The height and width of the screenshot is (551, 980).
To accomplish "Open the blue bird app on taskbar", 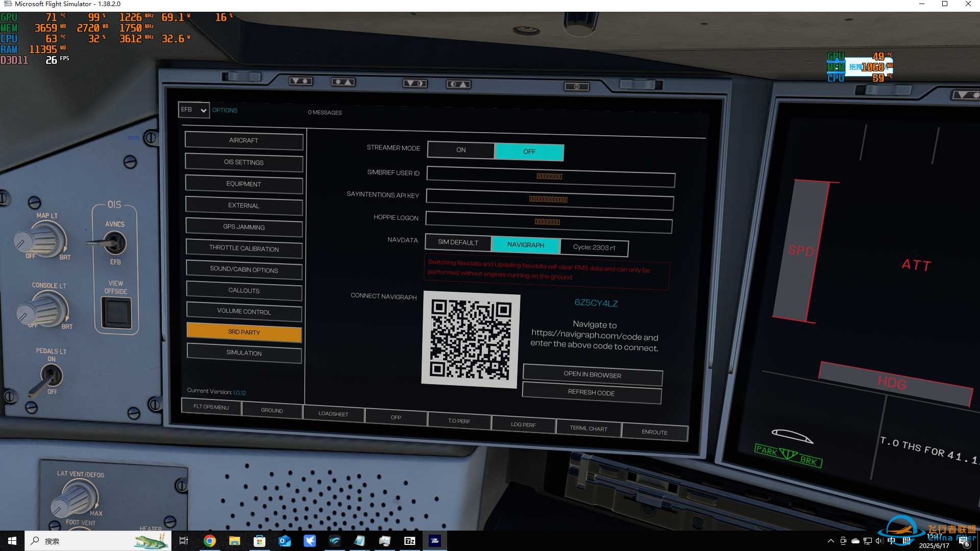I will point(309,541).
